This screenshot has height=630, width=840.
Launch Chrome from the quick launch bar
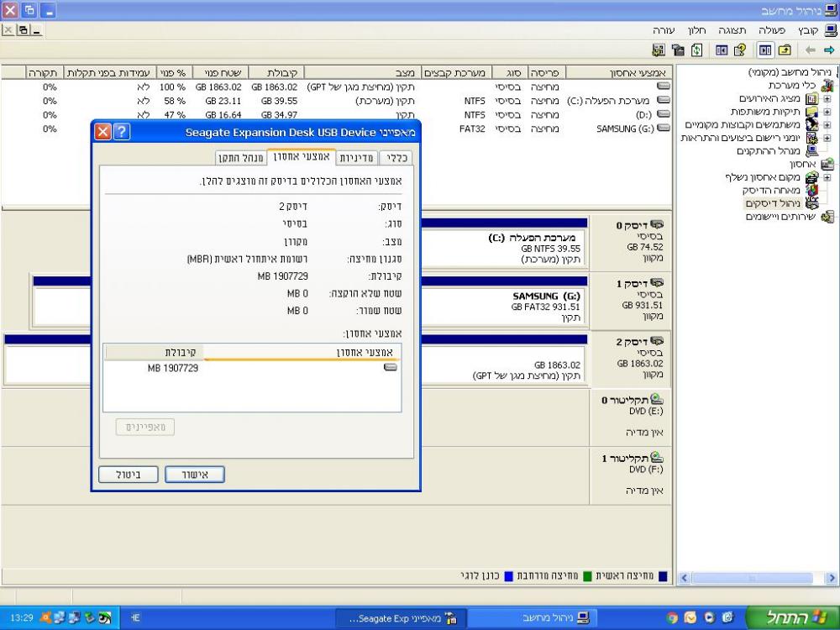672,618
